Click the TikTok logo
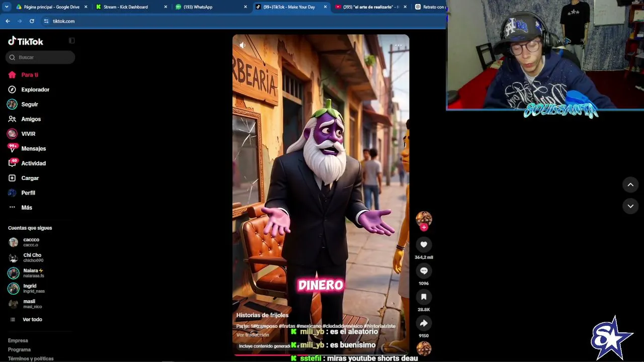Screen dimensions: 644x362 26,41
